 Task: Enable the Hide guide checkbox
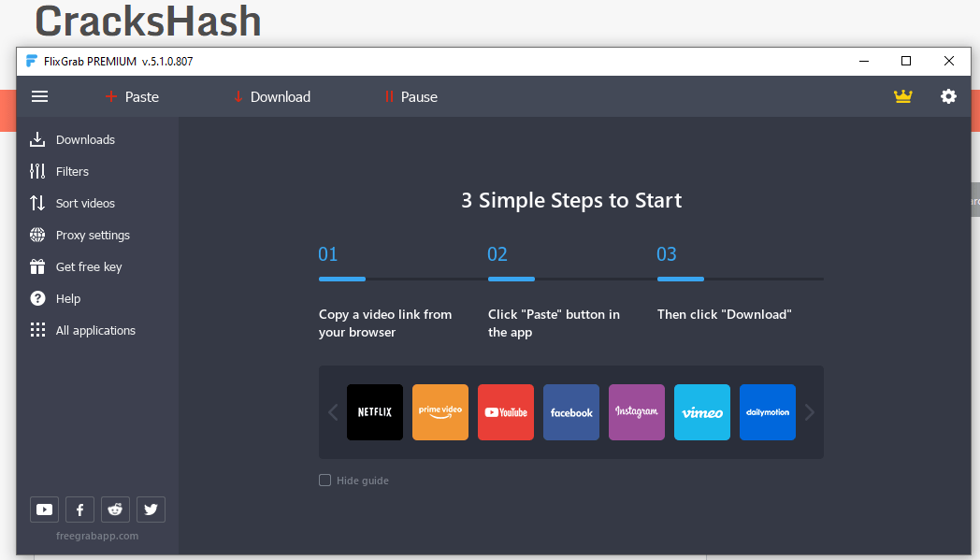tap(325, 480)
